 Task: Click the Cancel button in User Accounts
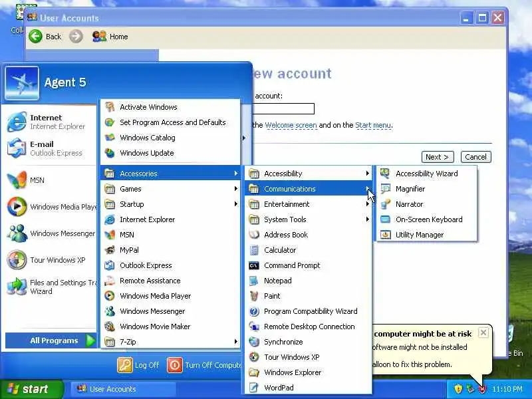coord(475,157)
